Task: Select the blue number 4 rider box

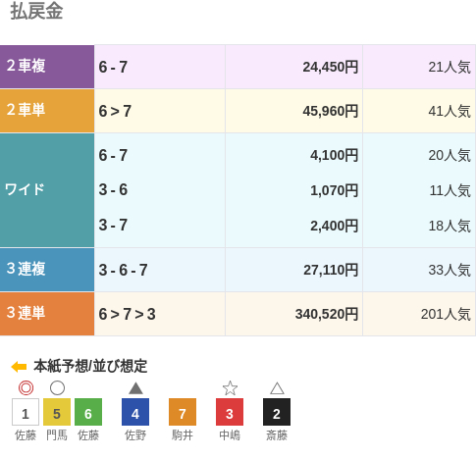Action: click(x=135, y=412)
